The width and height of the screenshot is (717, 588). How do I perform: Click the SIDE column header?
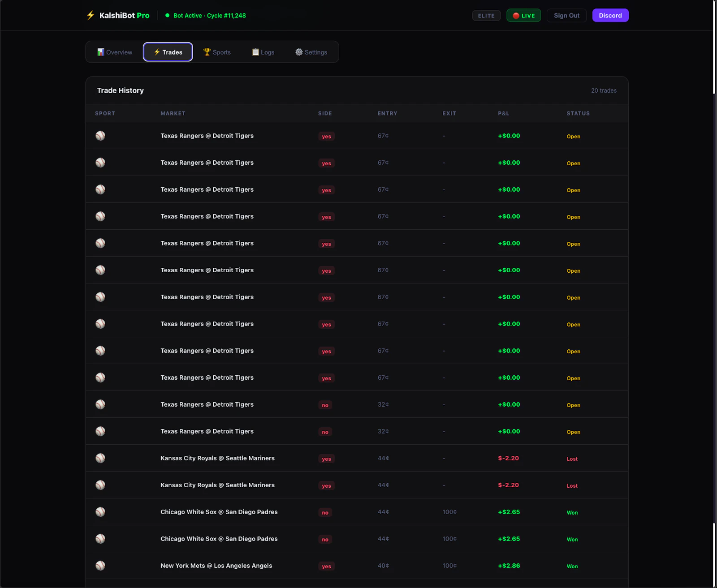point(325,113)
